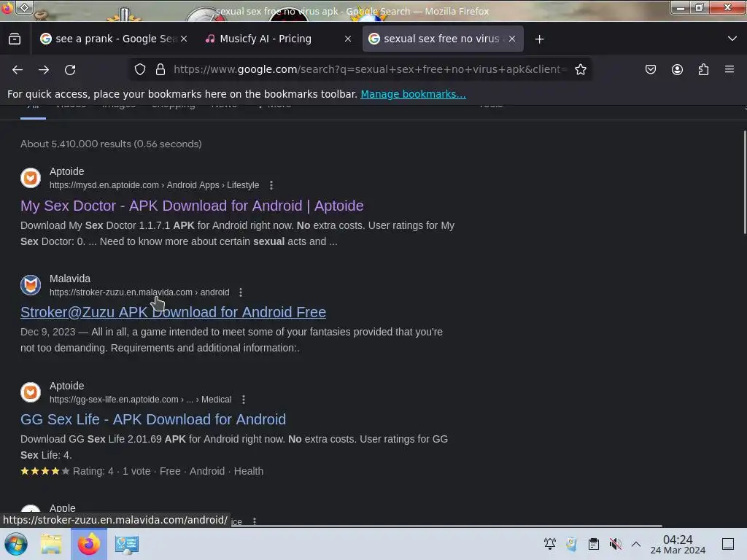The image size is (747, 560).
Task: Toggle the muted volume tray icon
Action: pos(615,544)
